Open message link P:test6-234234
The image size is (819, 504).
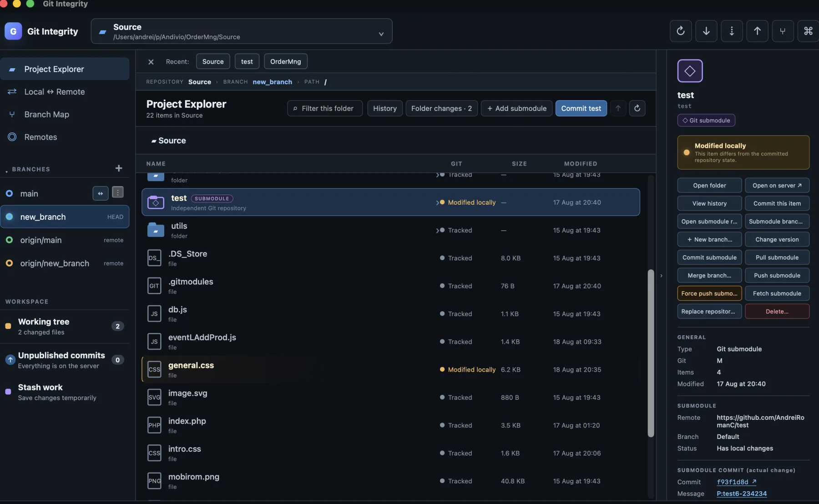(x=742, y=494)
